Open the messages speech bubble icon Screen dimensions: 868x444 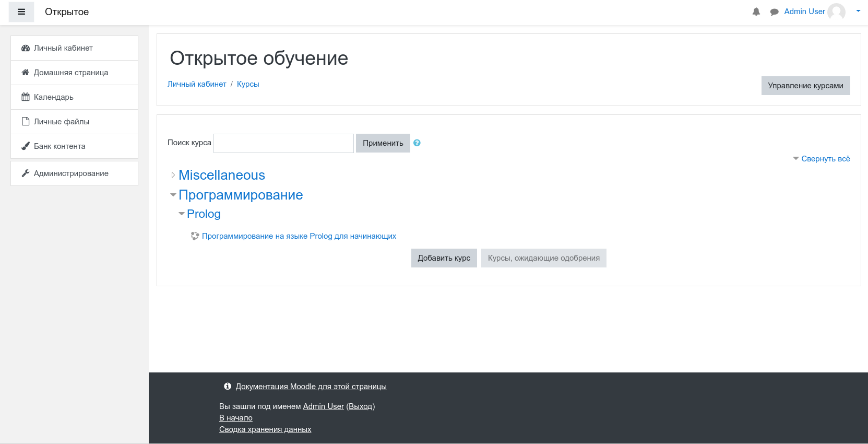774,12
